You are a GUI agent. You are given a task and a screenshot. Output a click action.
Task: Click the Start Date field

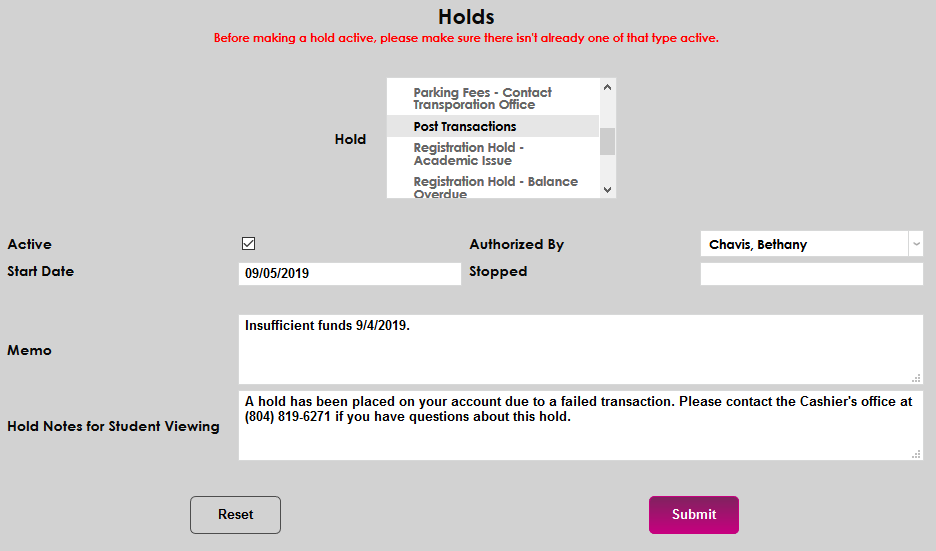(x=349, y=273)
